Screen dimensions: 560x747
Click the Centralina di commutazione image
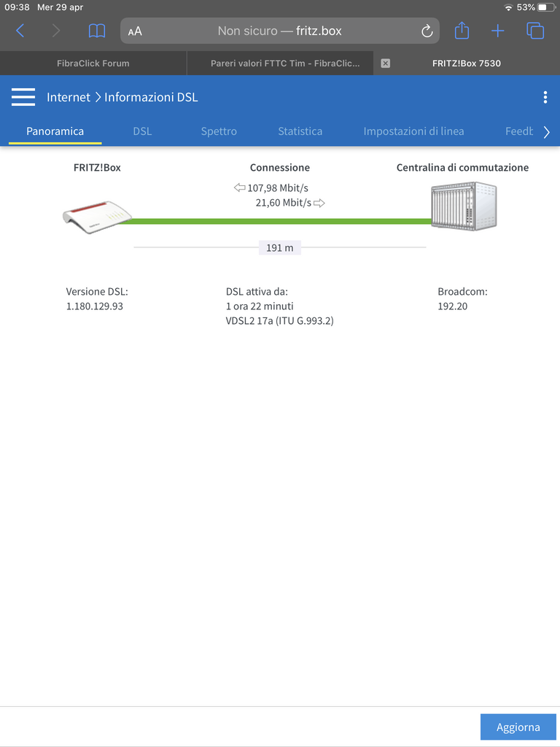tap(464, 206)
